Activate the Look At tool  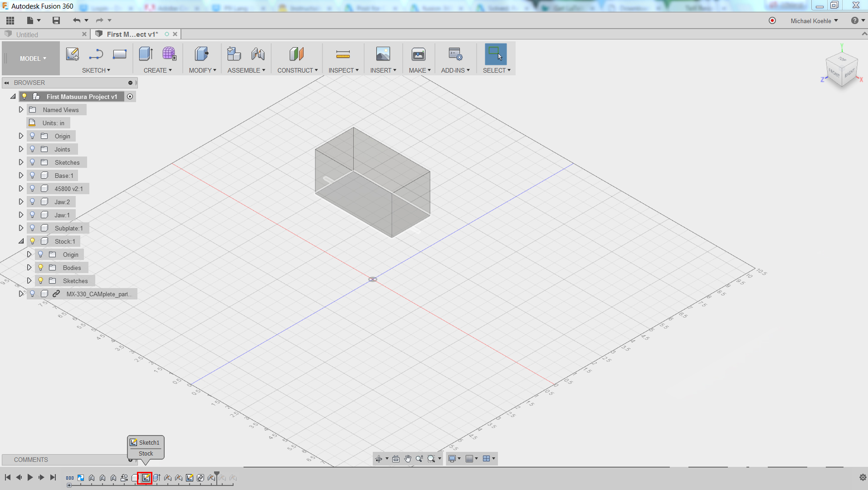pyautogui.click(x=396, y=459)
